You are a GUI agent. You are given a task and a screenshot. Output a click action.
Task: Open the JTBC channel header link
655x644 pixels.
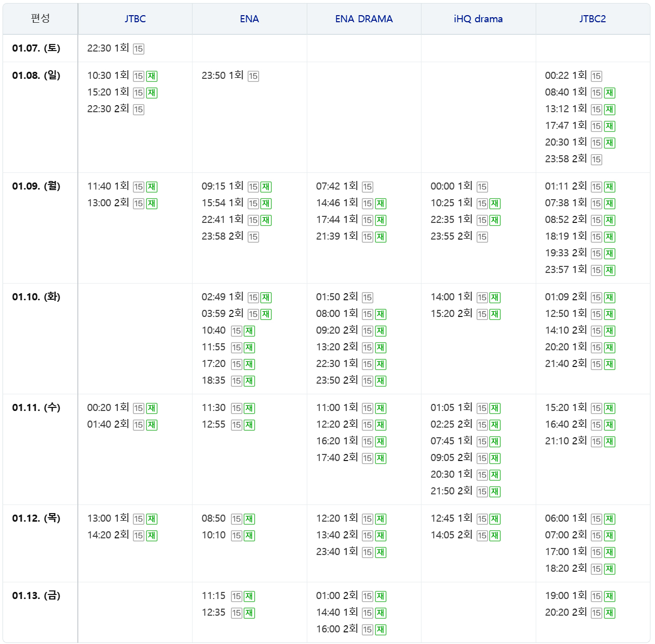coord(135,19)
